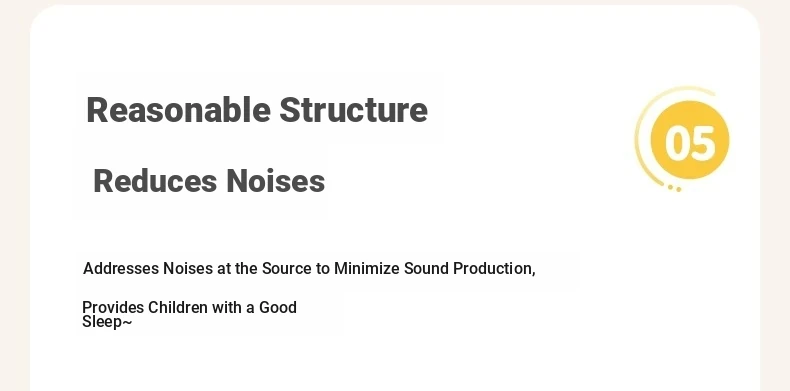Click the Sound Production phrase
This screenshot has height=391, width=790.
[x=470, y=269]
